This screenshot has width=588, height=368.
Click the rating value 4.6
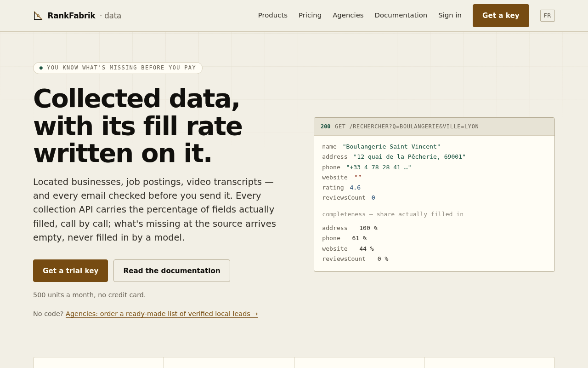[x=355, y=188]
